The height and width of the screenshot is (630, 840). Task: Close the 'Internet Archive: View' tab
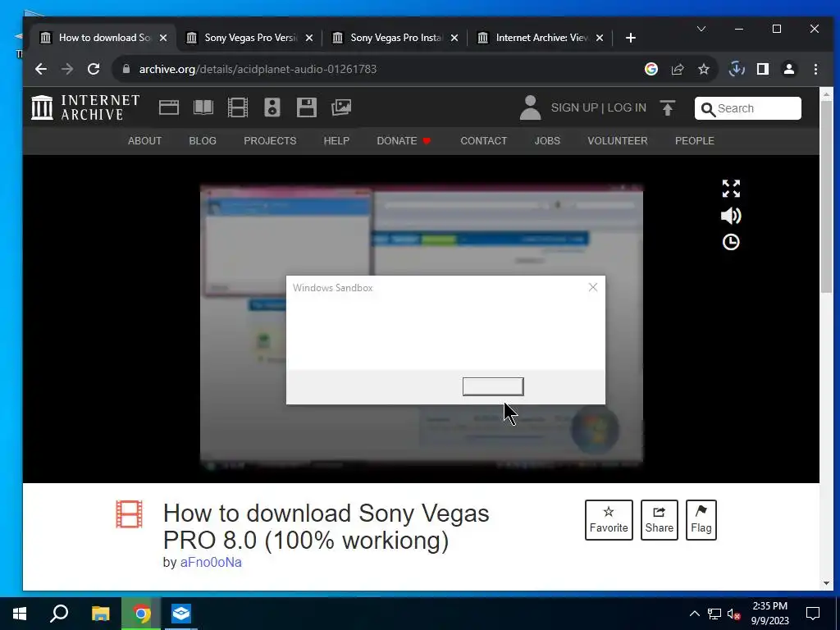[x=600, y=38]
